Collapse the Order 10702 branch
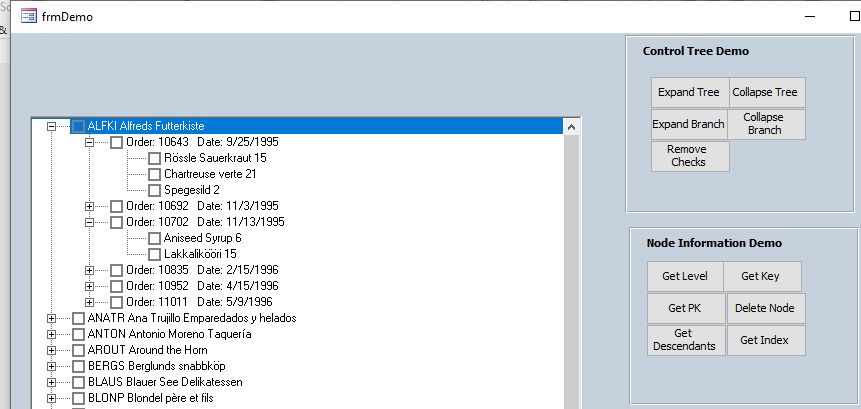Viewport: 861px width, 409px height. 90,222
